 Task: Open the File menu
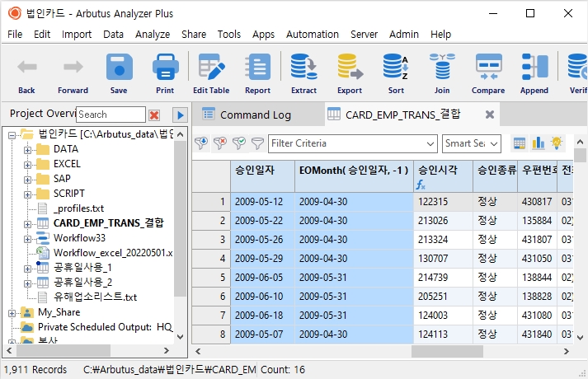click(x=15, y=34)
